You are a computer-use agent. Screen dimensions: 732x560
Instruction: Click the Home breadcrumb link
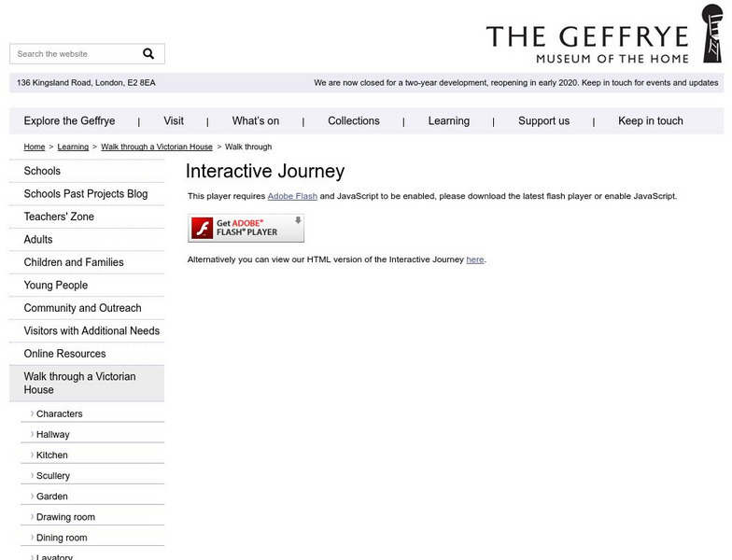coord(35,147)
